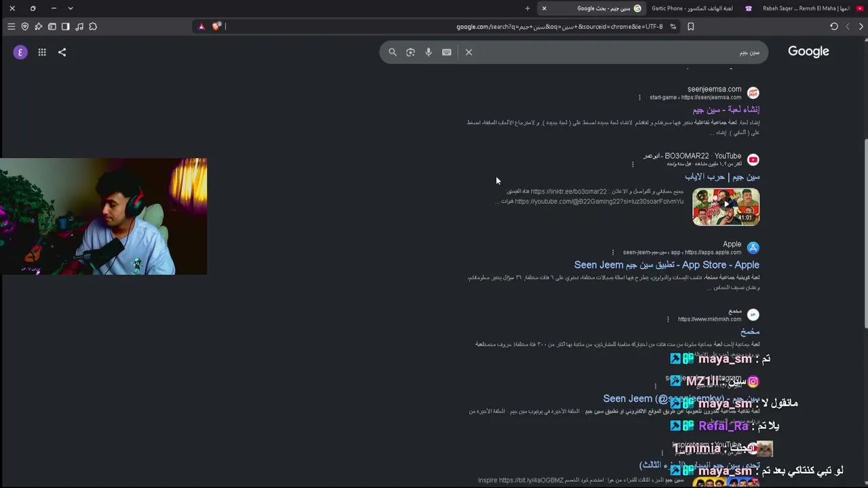Click the BO3OMAR22 · YouTube source text
This screenshot has width=868, height=488.
click(x=692, y=156)
